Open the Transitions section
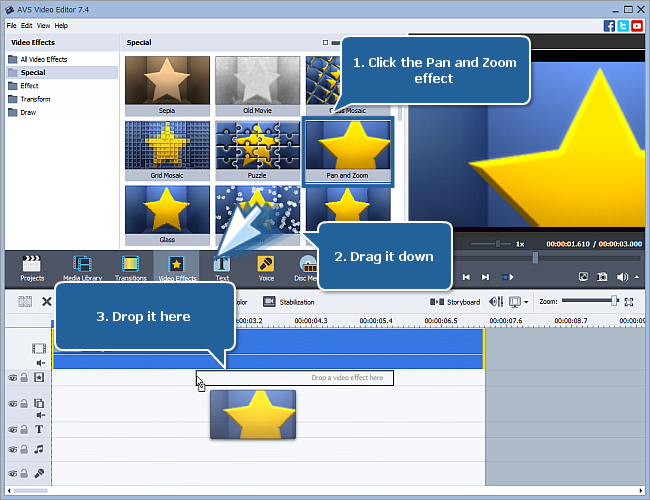Viewport: 650px width, 500px height. click(x=131, y=268)
